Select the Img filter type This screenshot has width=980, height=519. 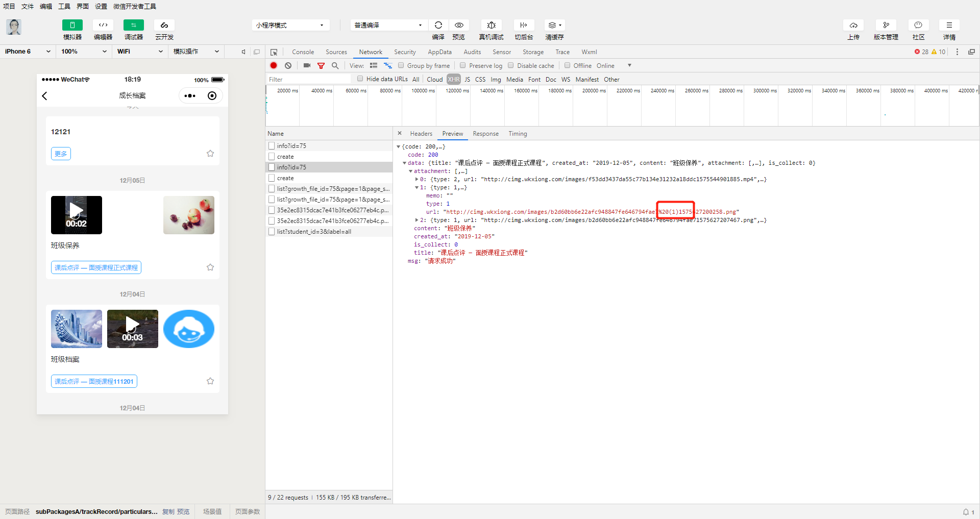(496, 80)
